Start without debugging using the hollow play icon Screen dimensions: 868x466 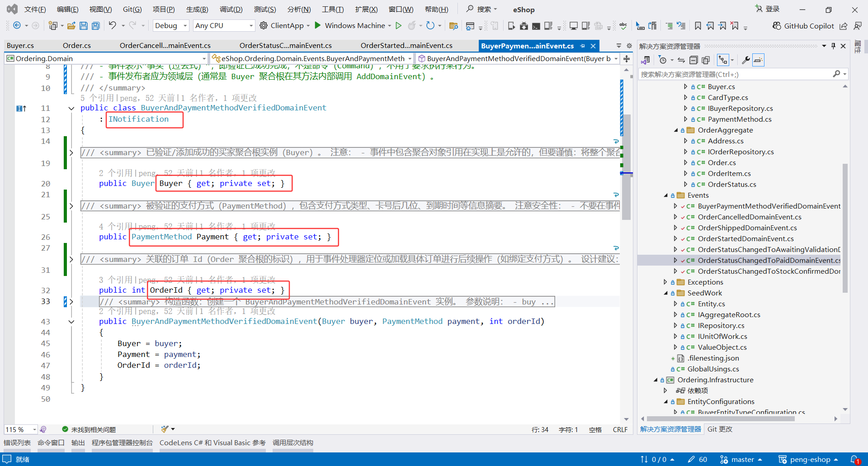tap(398, 26)
